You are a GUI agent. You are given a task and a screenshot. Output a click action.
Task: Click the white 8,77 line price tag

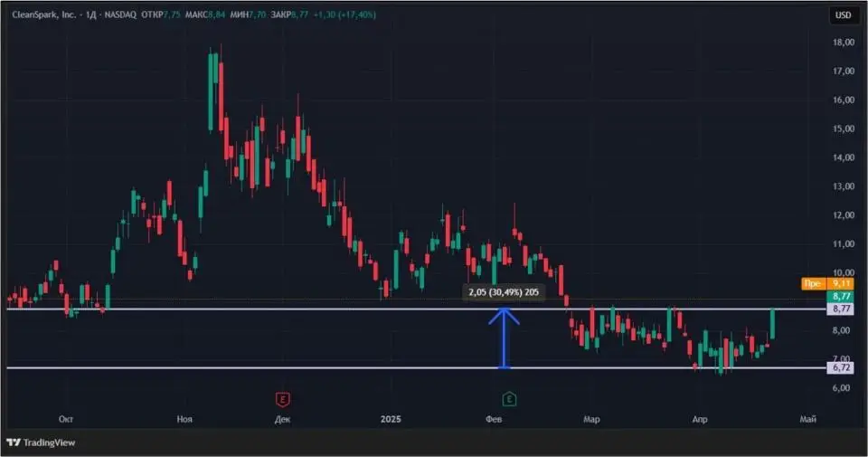point(840,309)
